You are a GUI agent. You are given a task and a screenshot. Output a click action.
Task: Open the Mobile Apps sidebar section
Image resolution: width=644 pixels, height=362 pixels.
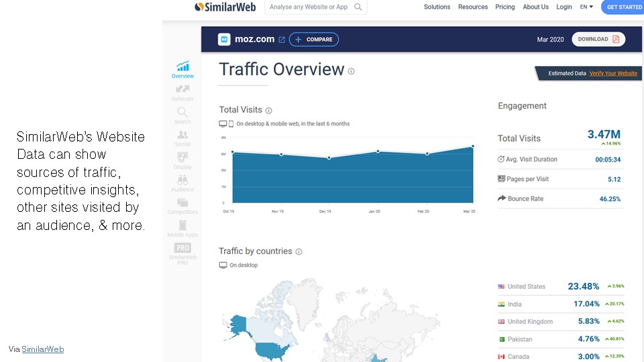click(x=182, y=229)
